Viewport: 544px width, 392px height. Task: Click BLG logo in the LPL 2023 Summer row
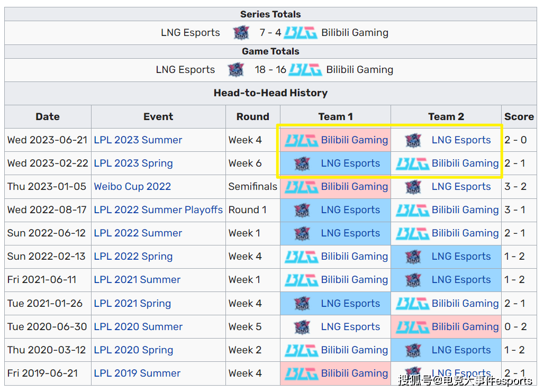click(x=301, y=140)
